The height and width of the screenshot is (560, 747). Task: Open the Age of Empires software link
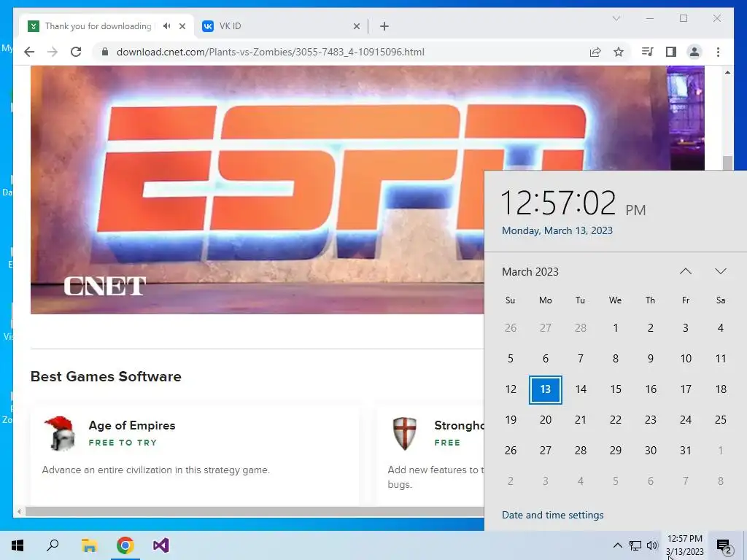(132, 425)
